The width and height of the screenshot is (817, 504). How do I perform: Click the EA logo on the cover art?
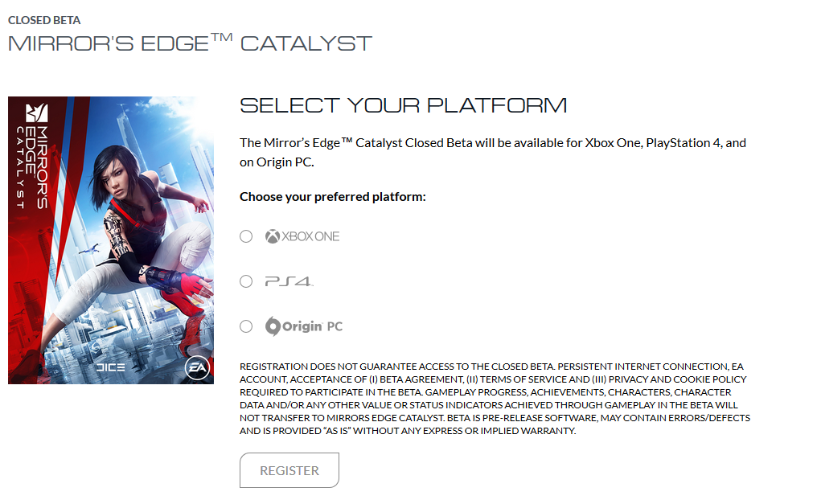pos(197,367)
